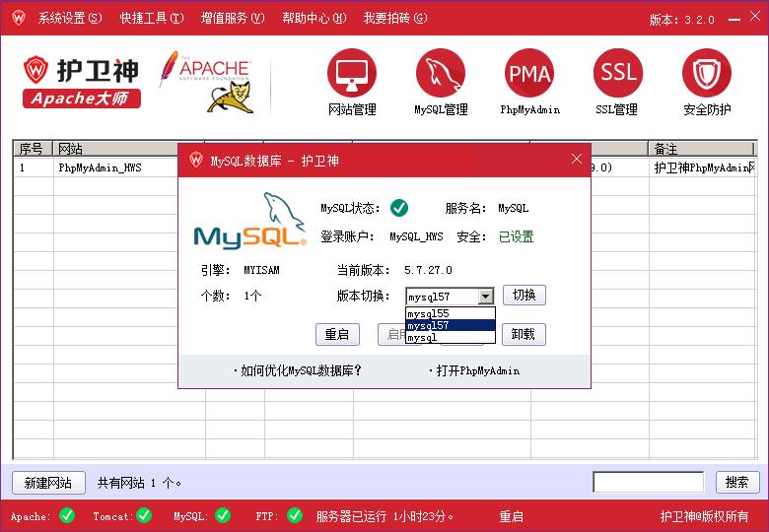Expand the 版本切换 version dropdown arrow

click(484, 296)
